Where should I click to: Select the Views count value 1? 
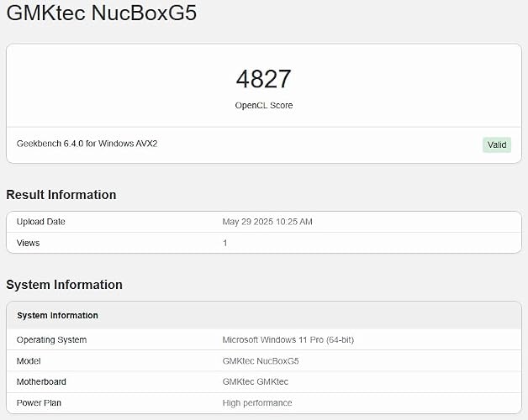point(225,243)
